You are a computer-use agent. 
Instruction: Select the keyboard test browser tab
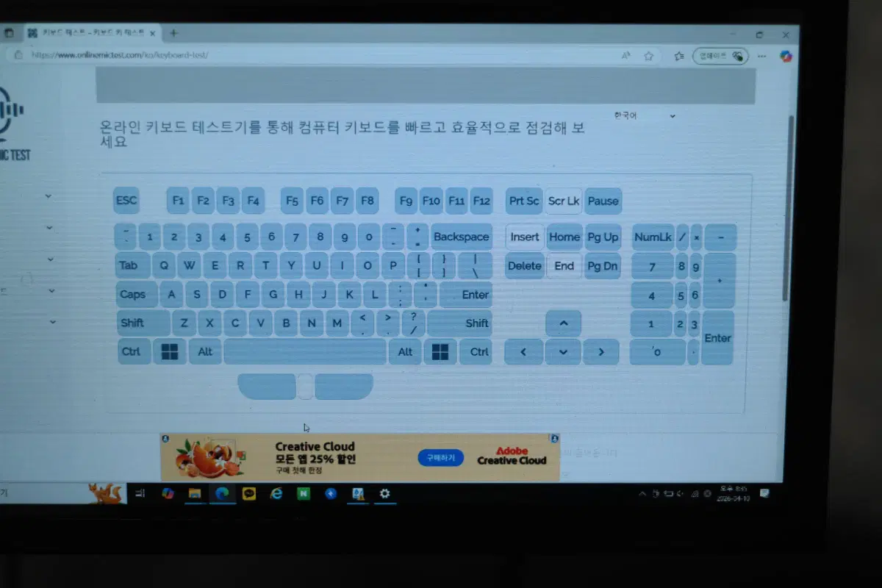click(88, 32)
